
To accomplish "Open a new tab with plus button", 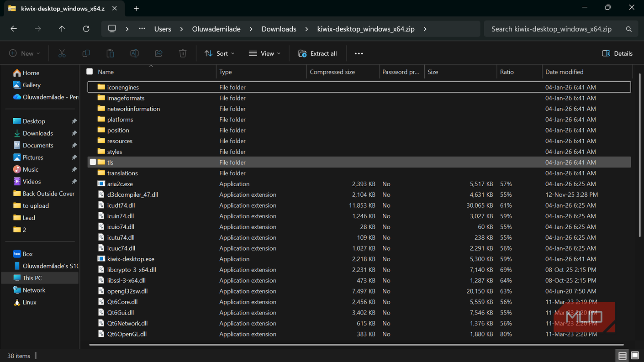I will 136,8.
